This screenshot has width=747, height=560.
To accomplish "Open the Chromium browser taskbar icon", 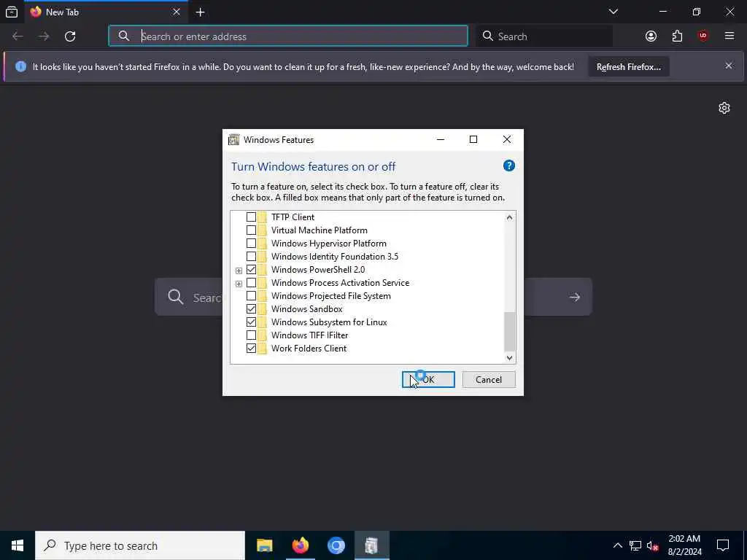I will point(336,545).
